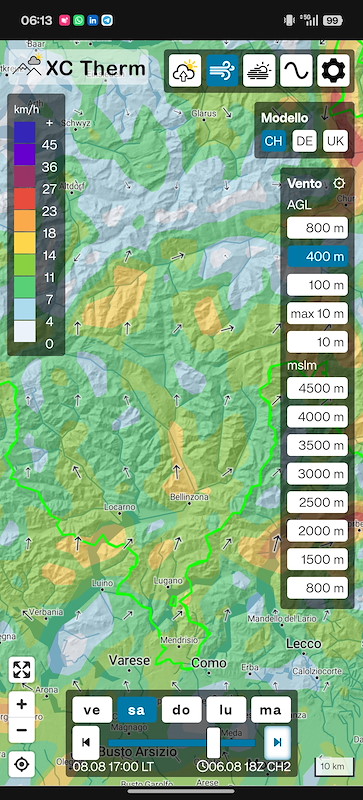Select the CH weather model
The height and width of the screenshot is (800, 363).
click(x=274, y=141)
